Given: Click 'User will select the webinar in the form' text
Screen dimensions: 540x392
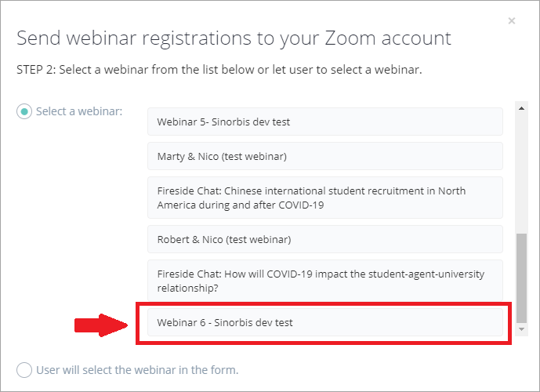Looking at the screenshot, I should pos(137,369).
